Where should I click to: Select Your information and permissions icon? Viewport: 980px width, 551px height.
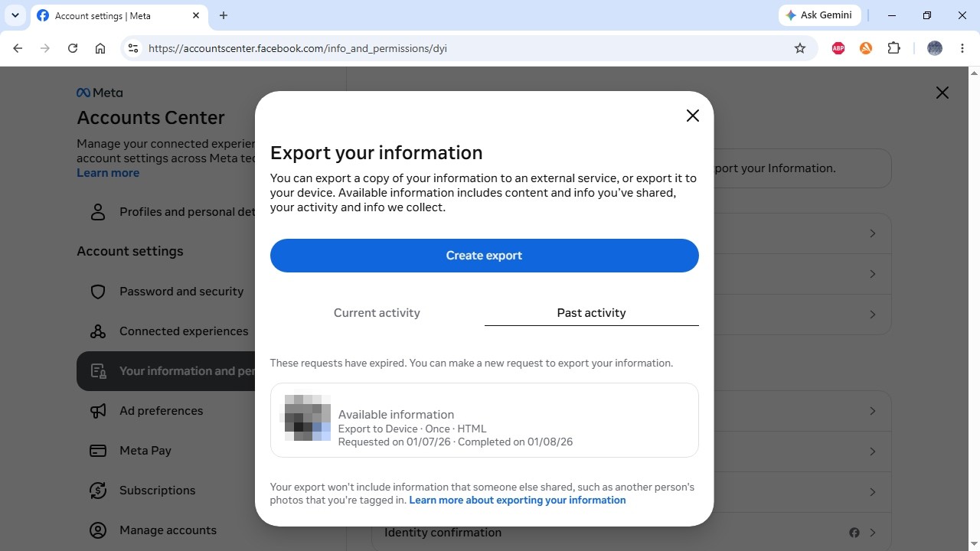point(98,371)
